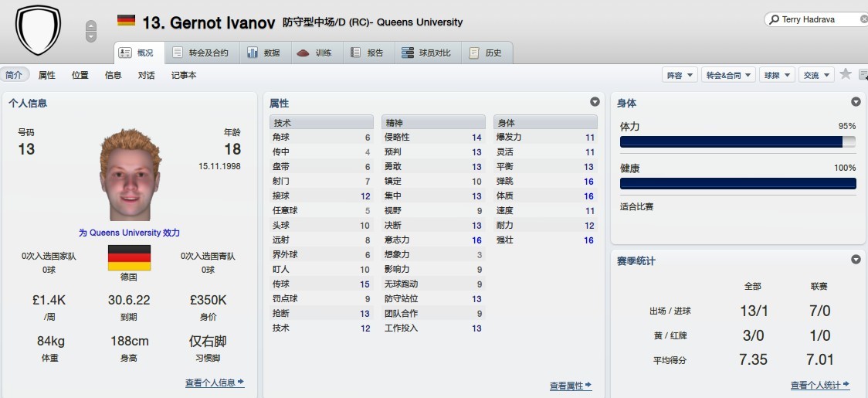Click the 侵略性 attribute row
The image size is (868, 398).
pos(433,137)
